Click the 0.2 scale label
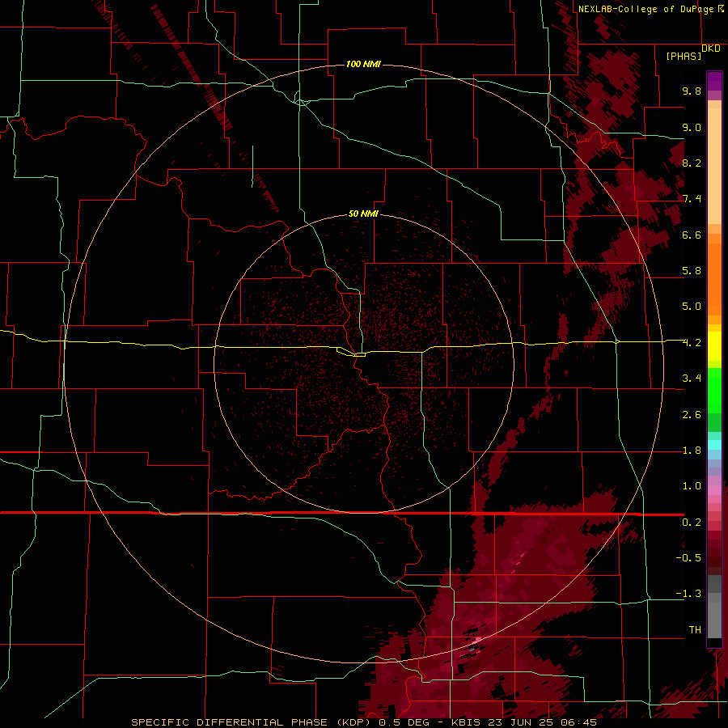Screen dimensions: 728x728 [x=692, y=523]
